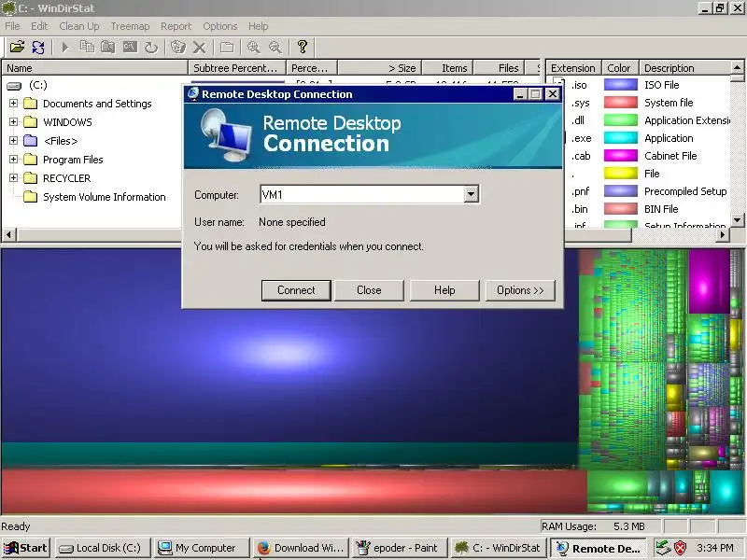Click the RECYCLER folder icon

[31, 177]
